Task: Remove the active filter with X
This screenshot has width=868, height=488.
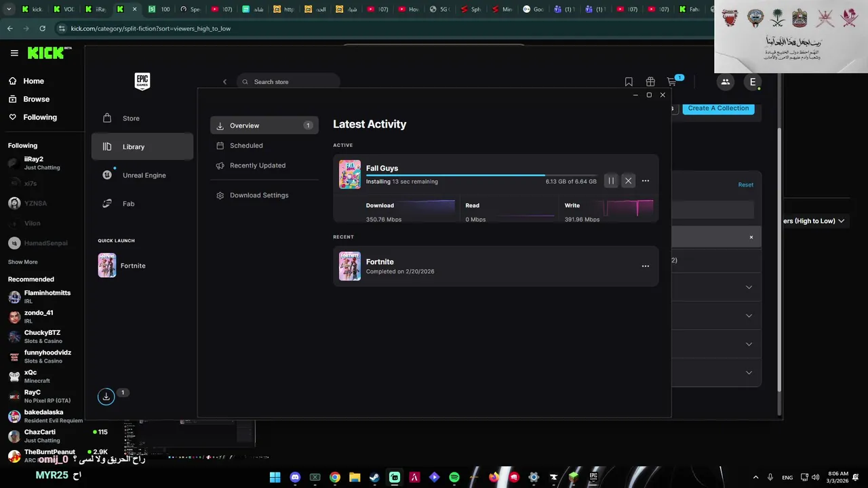Action: pos(751,237)
